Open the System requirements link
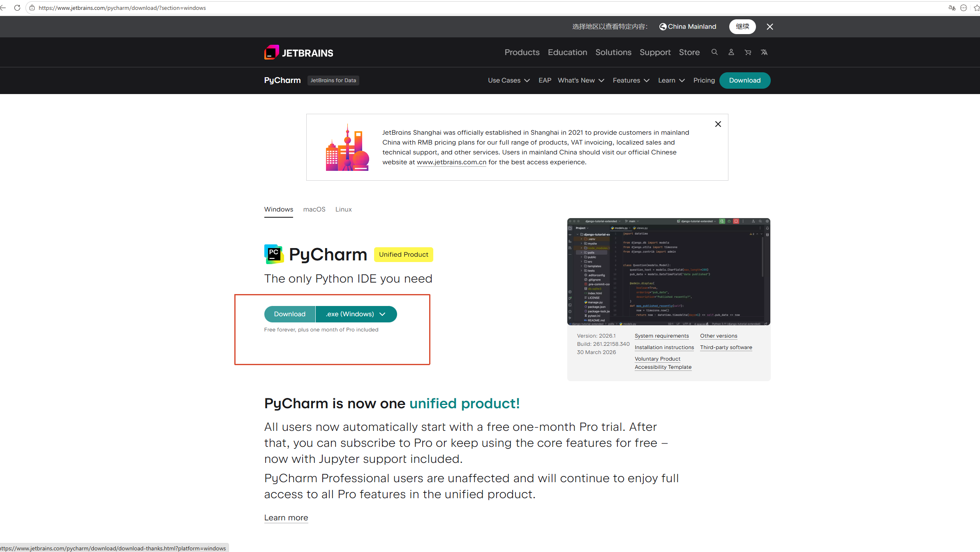 pos(661,336)
